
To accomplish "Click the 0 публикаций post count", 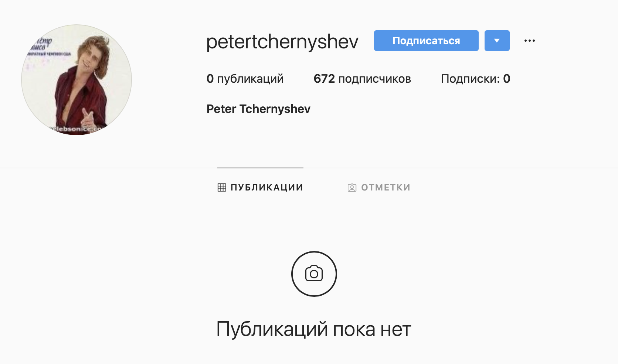I will point(245,79).
